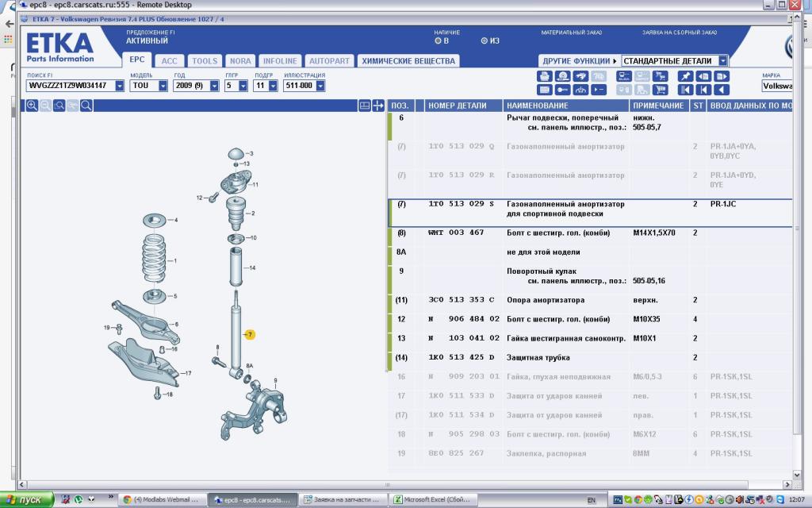Open the illustration 511-000 dropdown

[320, 86]
